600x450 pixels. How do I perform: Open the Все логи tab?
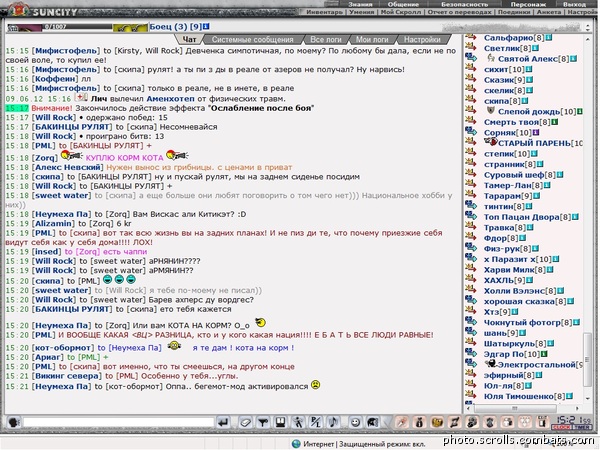(x=326, y=39)
